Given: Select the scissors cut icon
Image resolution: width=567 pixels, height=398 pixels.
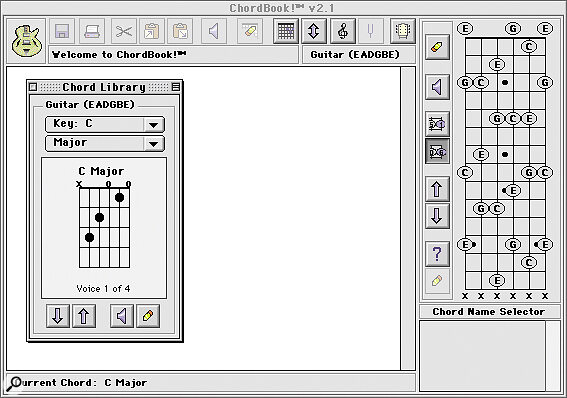Looking at the screenshot, I should (124, 31).
